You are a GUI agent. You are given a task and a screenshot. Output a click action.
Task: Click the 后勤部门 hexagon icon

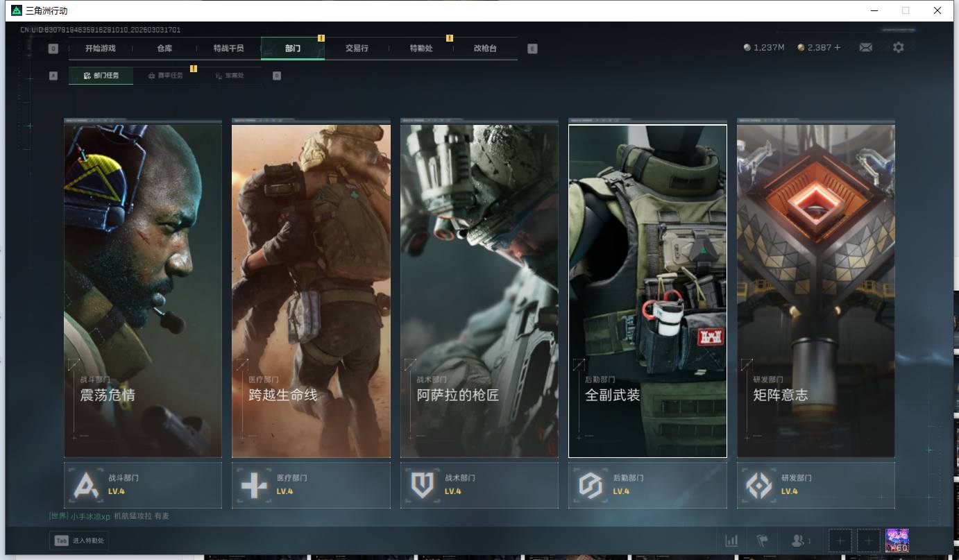(x=591, y=485)
